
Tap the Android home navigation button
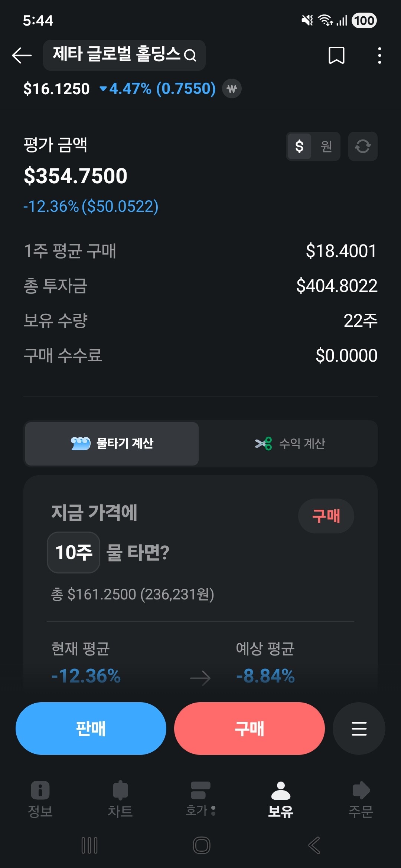[x=202, y=845]
